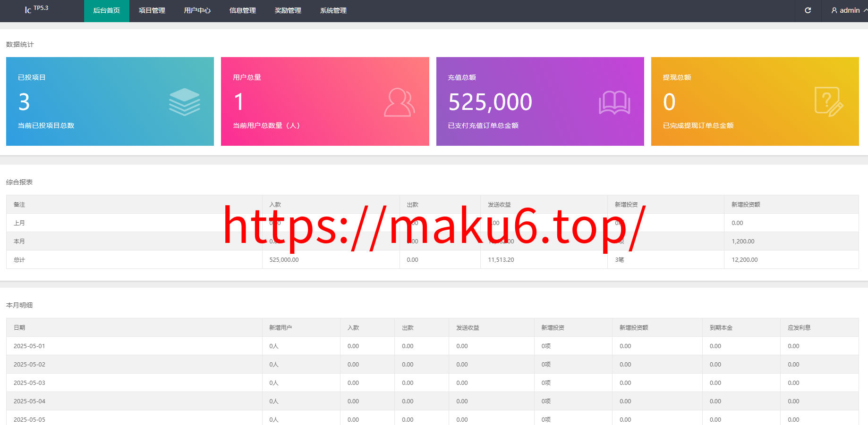
Task: Click the 综合报表 section heading
Action: [x=19, y=182]
